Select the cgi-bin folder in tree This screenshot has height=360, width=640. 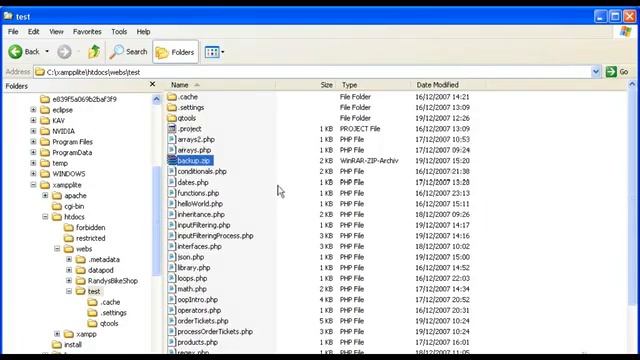tap(74, 206)
